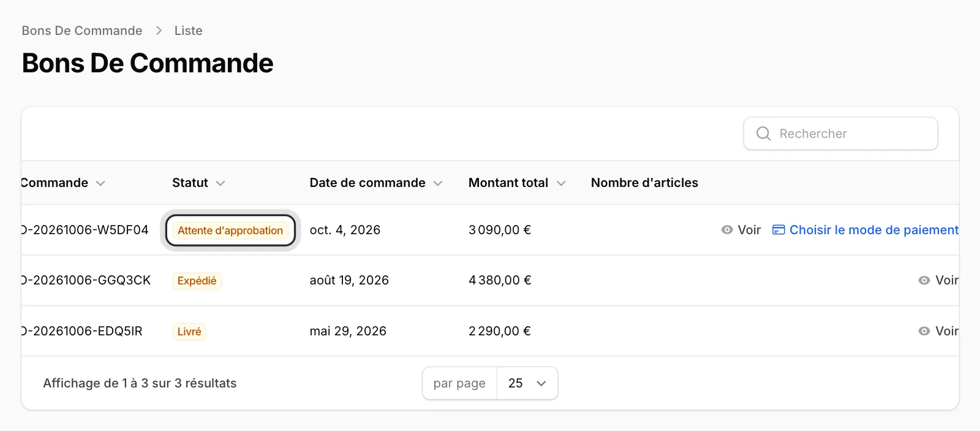980x431 pixels.
Task: Select order number ending W5DF04
Action: pyautogui.click(x=85, y=230)
